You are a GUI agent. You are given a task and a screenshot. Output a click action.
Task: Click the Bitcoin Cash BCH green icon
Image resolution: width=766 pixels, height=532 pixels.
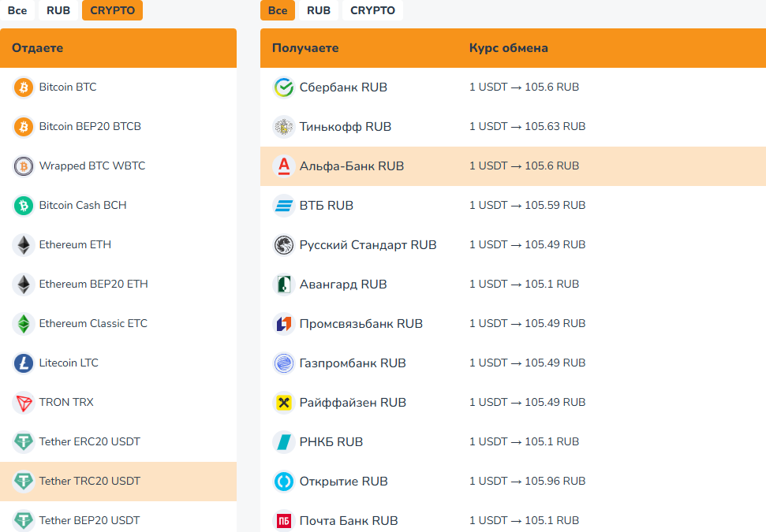coord(24,206)
